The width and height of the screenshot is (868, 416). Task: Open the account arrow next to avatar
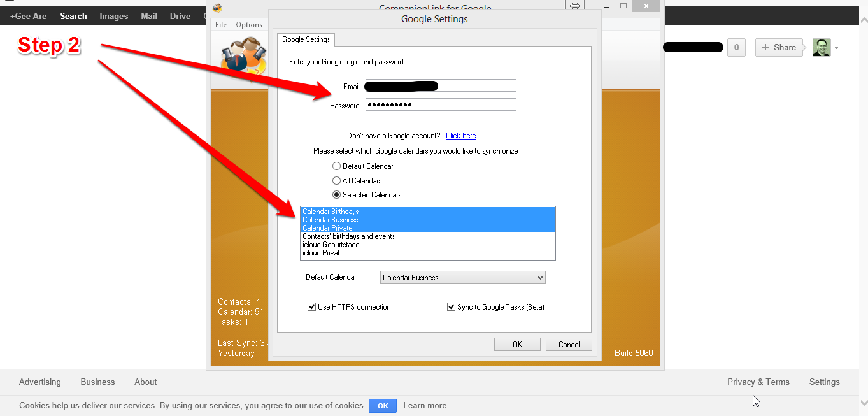[x=836, y=48]
